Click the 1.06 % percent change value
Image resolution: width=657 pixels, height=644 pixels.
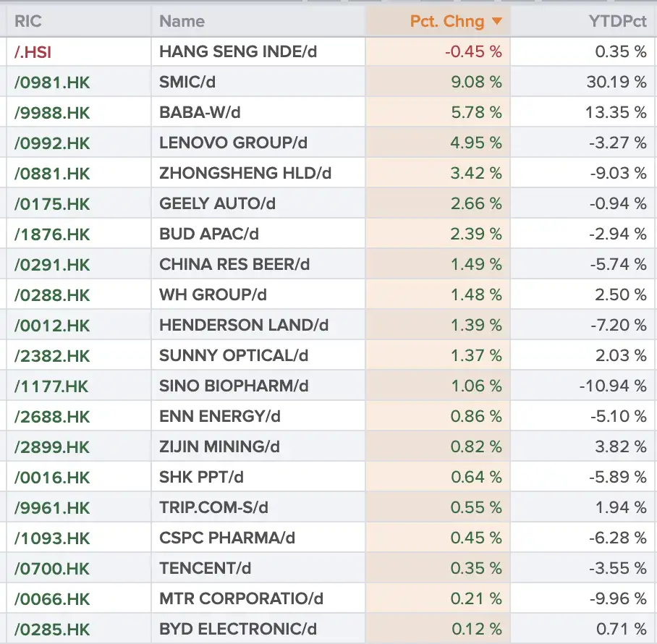476,386
